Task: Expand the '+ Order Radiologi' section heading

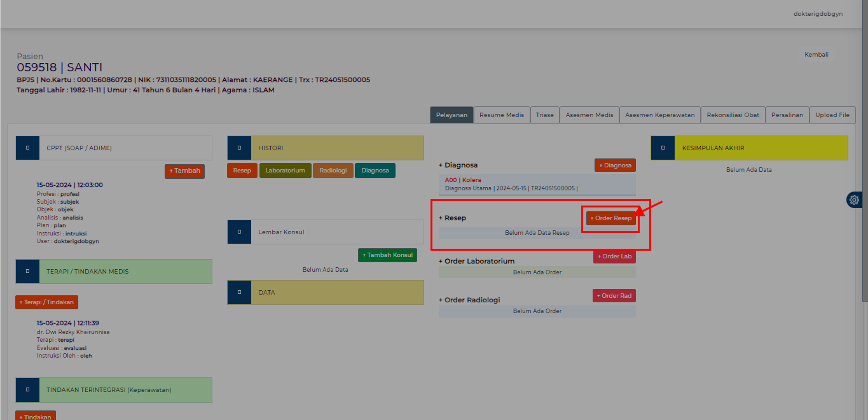Action: tap(469, 300)
